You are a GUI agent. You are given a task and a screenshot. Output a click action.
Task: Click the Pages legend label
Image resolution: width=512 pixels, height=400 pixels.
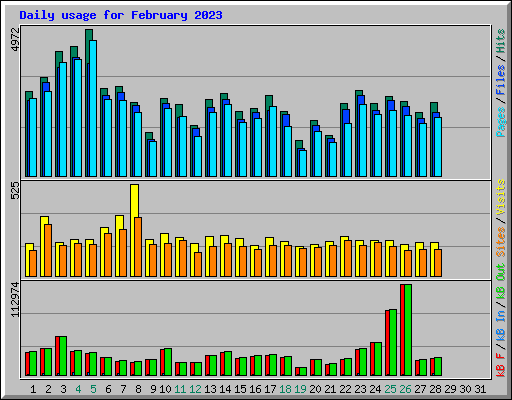click(x=501, y=122)
